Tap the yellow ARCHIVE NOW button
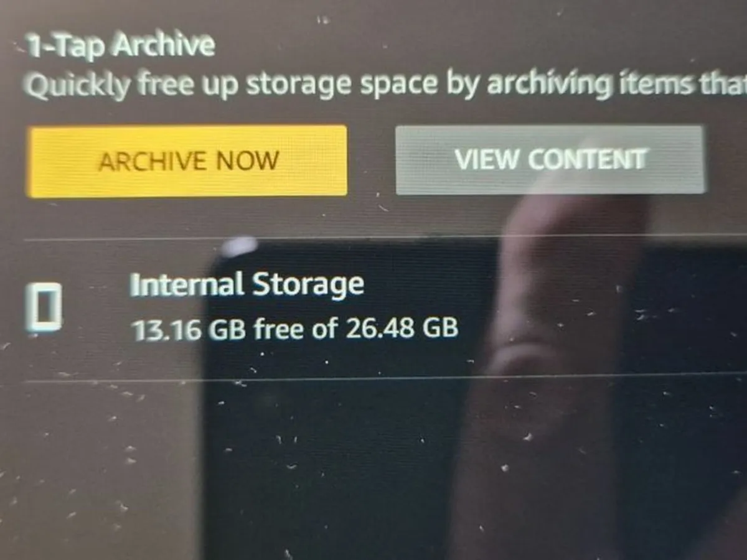The width and height of the screenshot is (747, 560). [187, 161]
